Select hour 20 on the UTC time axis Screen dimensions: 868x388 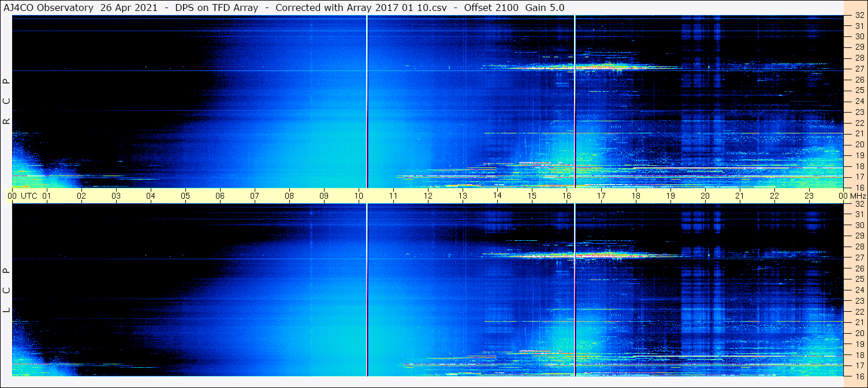coord(705,196)
